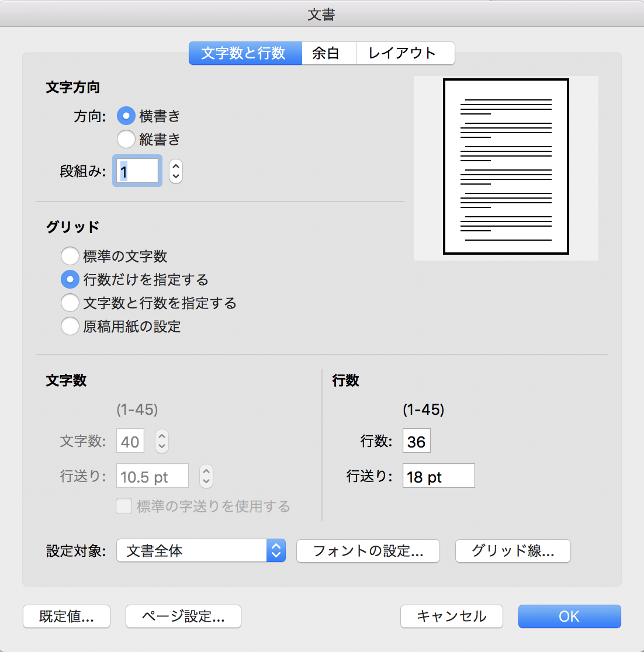Click the 段組み number field

[x=137, y=171]
